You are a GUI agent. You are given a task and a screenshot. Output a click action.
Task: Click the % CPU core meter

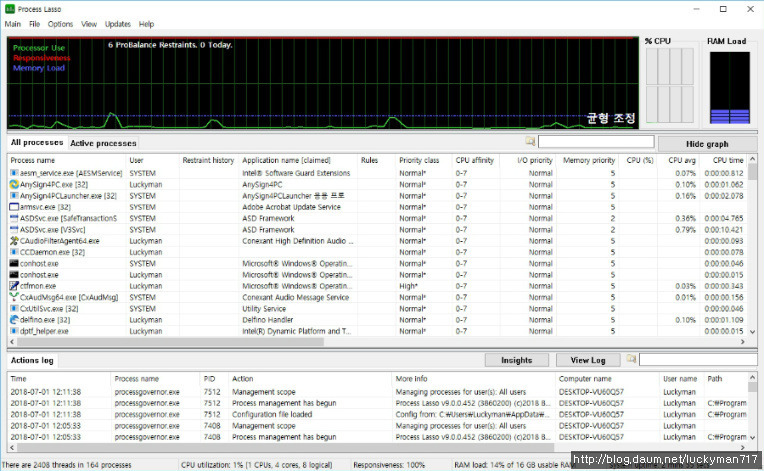click(x=669, y=85)
